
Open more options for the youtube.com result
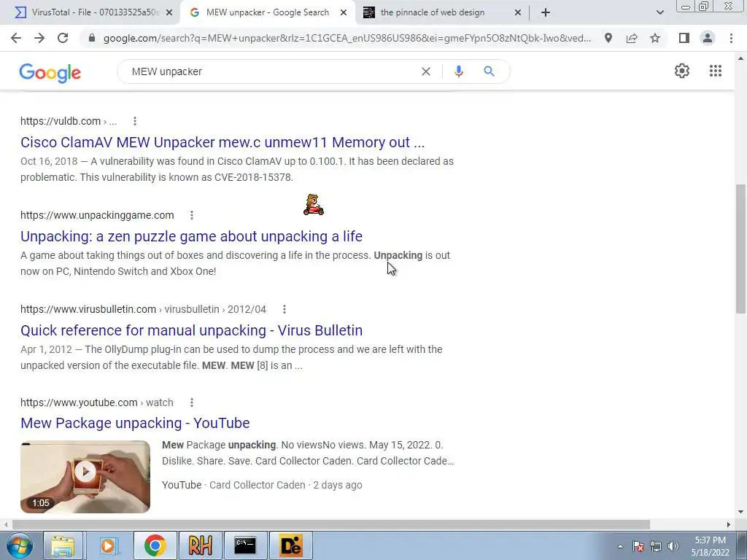point(192,402)
